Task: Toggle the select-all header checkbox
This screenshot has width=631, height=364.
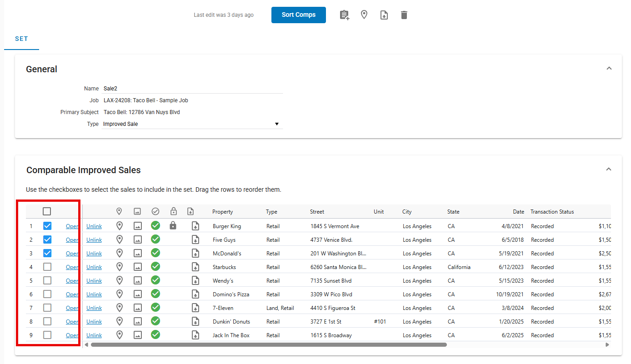Action: (x=47, y=211)
